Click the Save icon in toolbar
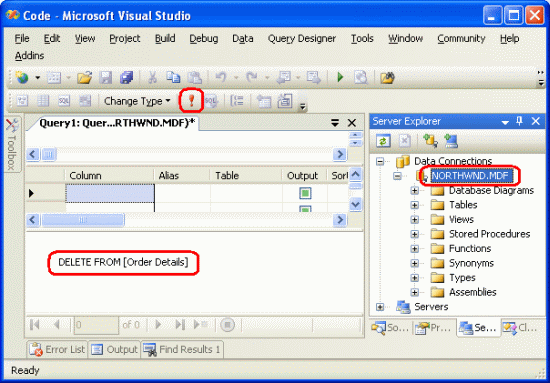This screenshot has width=550, height=383. [x=106, y=78]
